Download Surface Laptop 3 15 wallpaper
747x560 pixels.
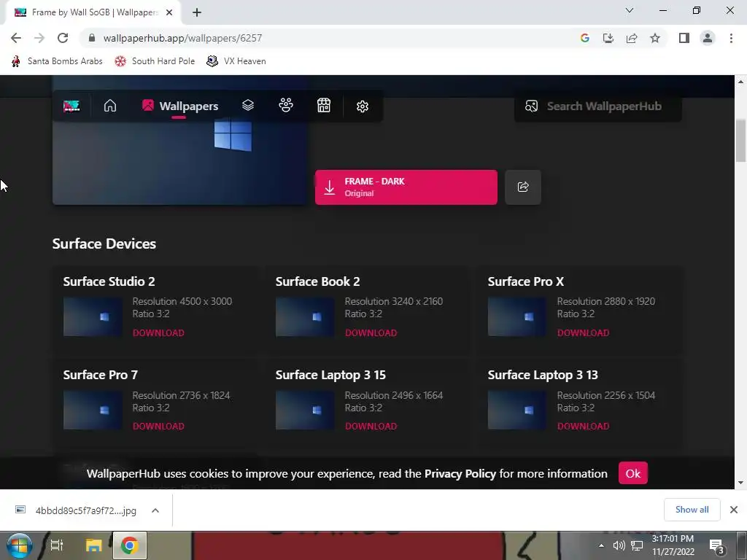point(371,426)
